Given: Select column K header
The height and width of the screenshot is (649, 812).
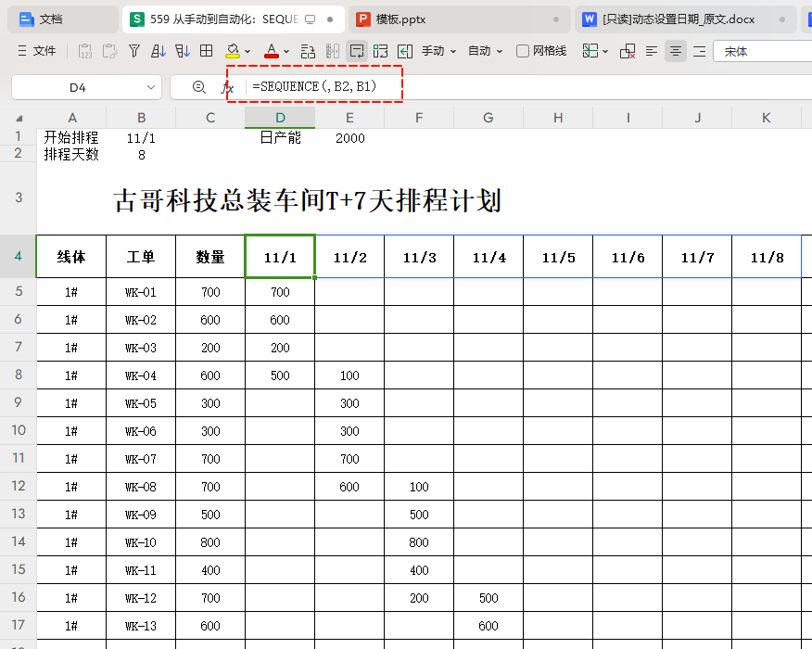Looking at the screenshot, I should pyautogui.click(x=766, y=118).
